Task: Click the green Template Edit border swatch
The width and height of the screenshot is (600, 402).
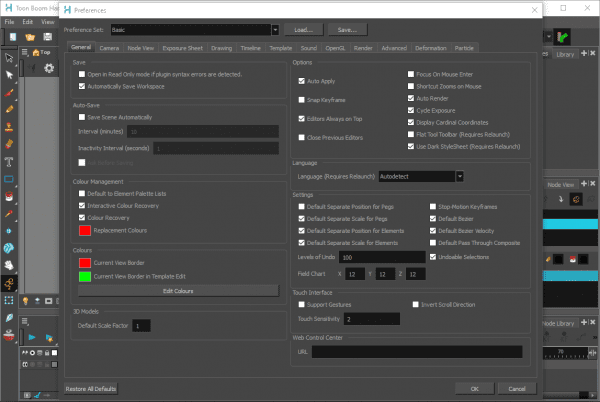Action: tap(85, 277)
